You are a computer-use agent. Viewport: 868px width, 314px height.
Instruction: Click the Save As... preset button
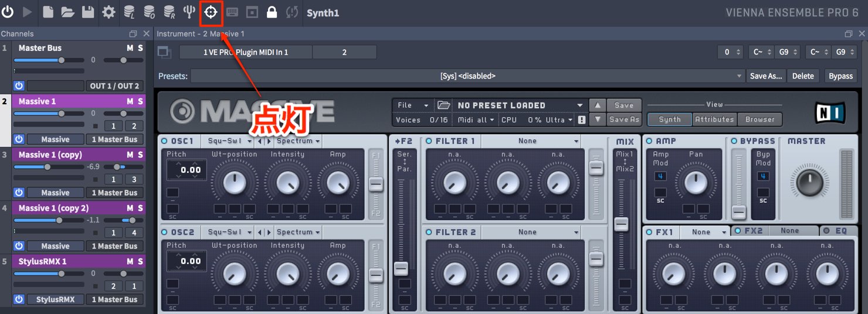[767, 76]
